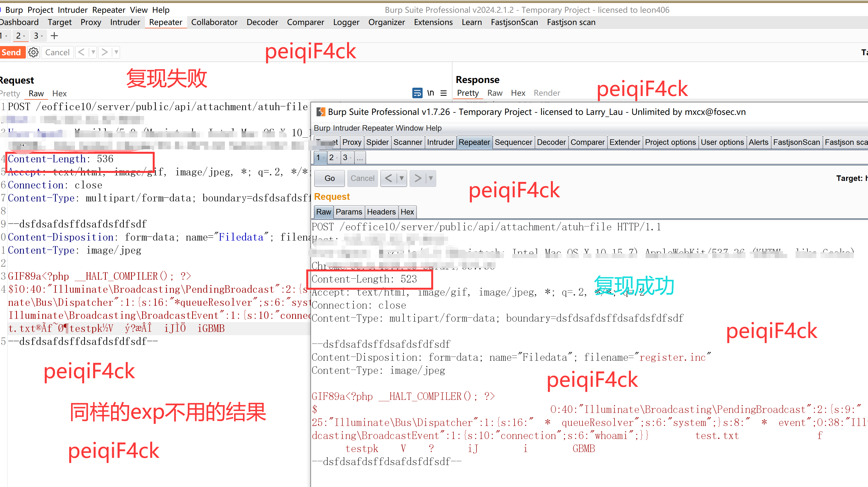Open the Collaborator tab
Viewport: 868px width, 487px height.
coord(214,22)
